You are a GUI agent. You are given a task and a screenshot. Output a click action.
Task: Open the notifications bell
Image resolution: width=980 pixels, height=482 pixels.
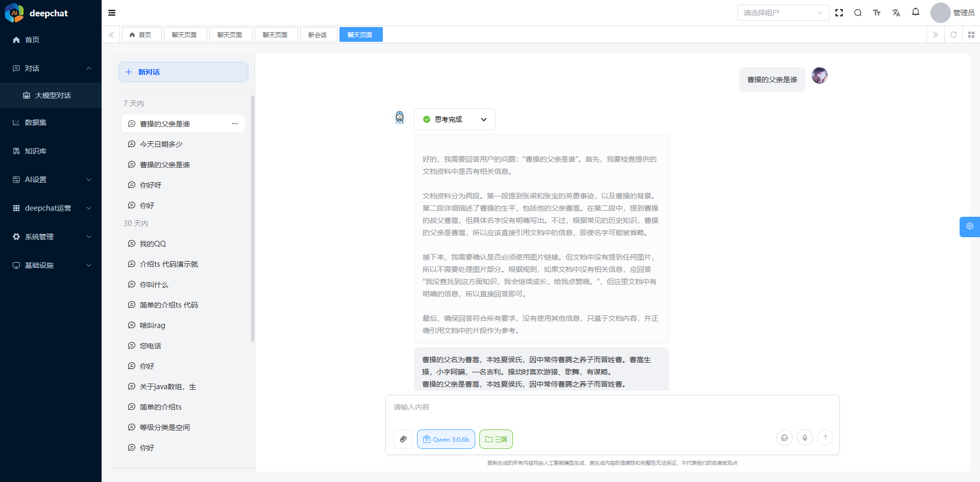tap(916, 12)
